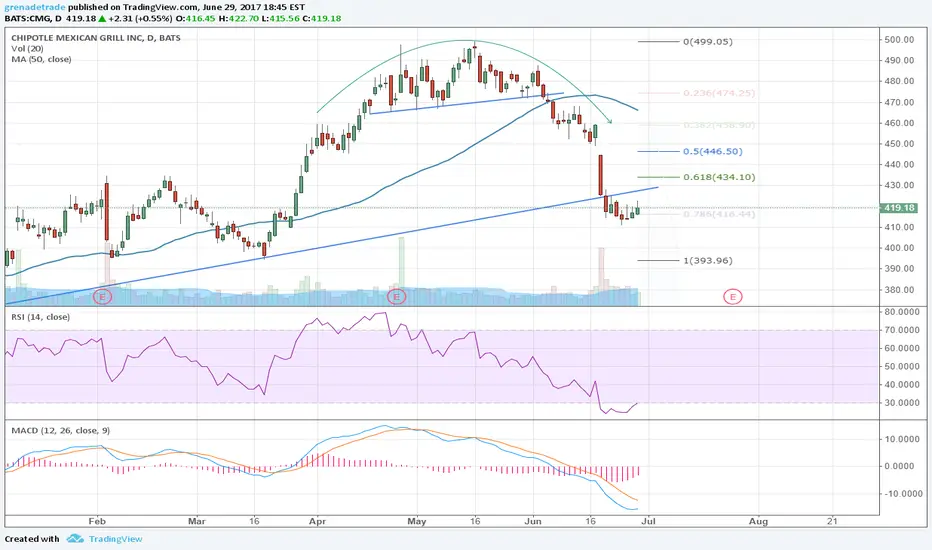932x550 pixels.
Task: Click the RSI (14, close) indicator label
Action: [x=40, y=317]
